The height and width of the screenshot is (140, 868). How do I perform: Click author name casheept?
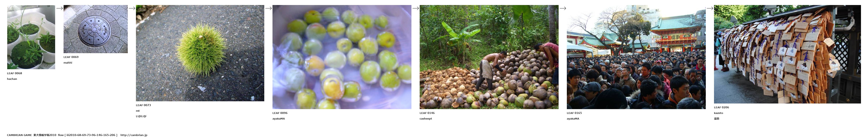[426, 119]
